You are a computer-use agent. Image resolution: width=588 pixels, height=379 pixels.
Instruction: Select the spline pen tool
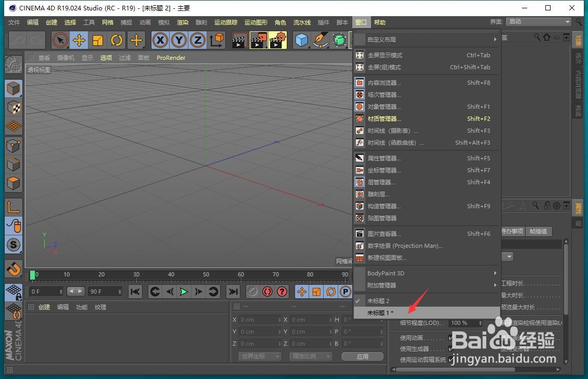pos(321,40)
